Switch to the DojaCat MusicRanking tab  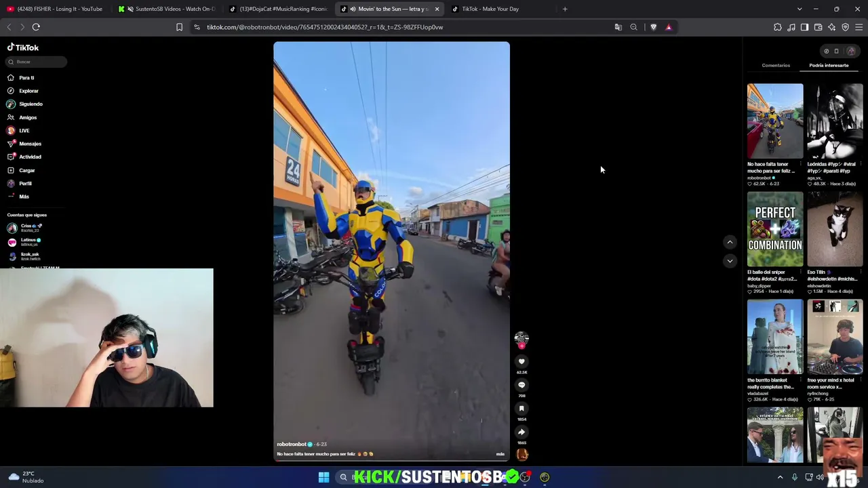coord(279,9)
